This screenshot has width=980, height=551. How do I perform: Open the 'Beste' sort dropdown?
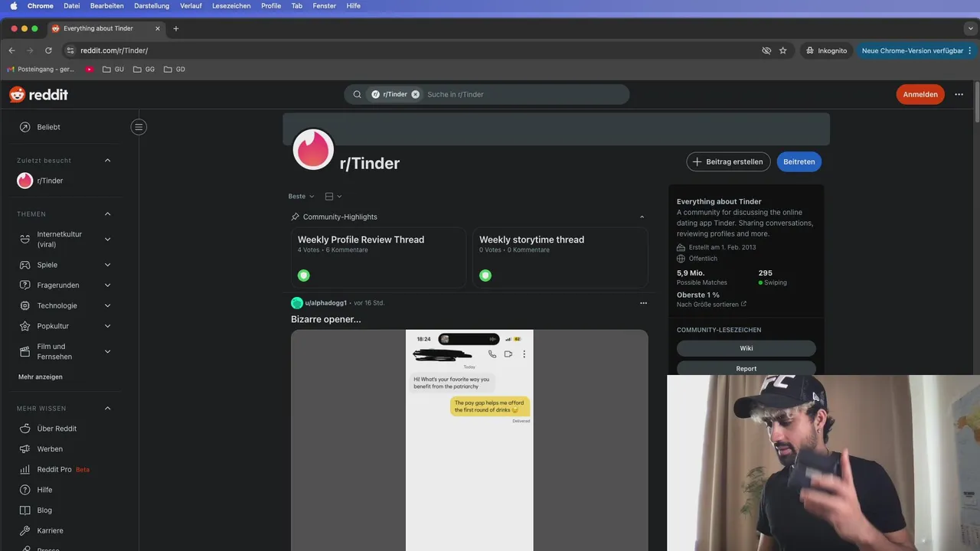(301, 197)
